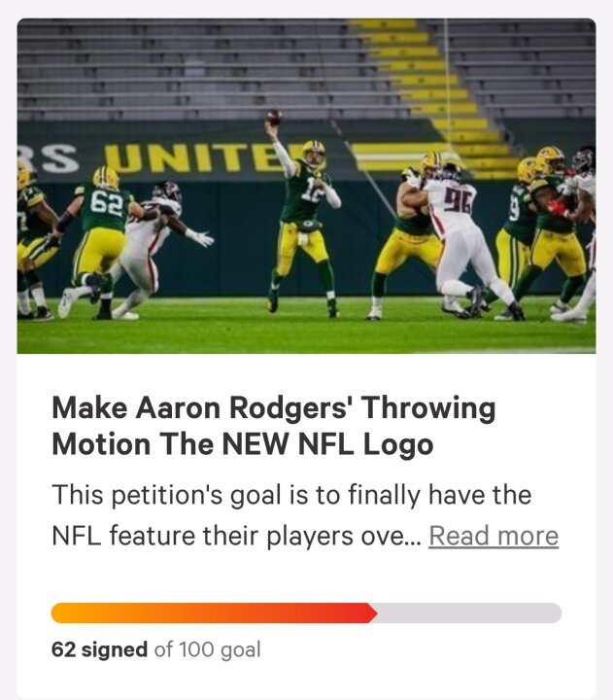Open the Make Aaron Rodgers' Throwing Motion petition title
Screen dimensions: 613x700
(274, 426)
